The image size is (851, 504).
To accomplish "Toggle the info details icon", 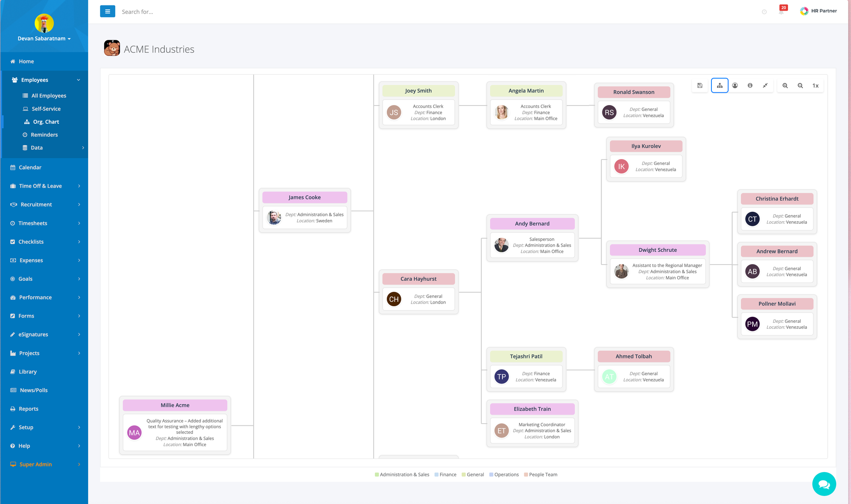I will 750,85.
